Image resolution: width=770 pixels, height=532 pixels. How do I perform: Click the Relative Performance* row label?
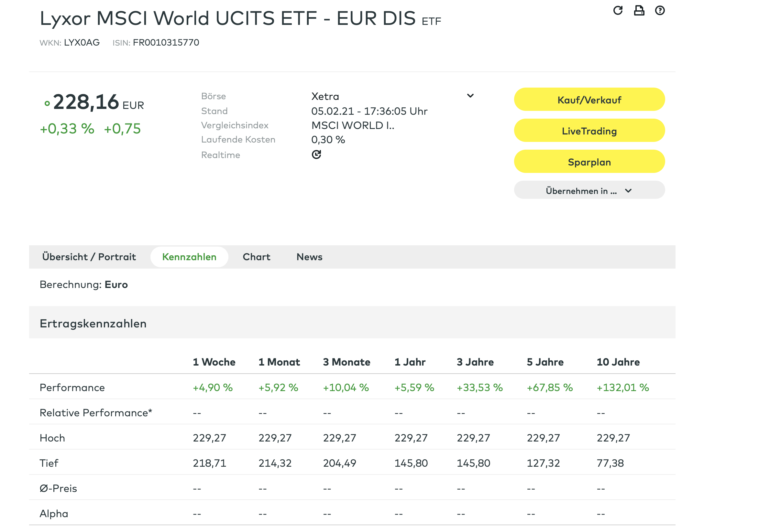pyautogui.click(x=96, y=413)
